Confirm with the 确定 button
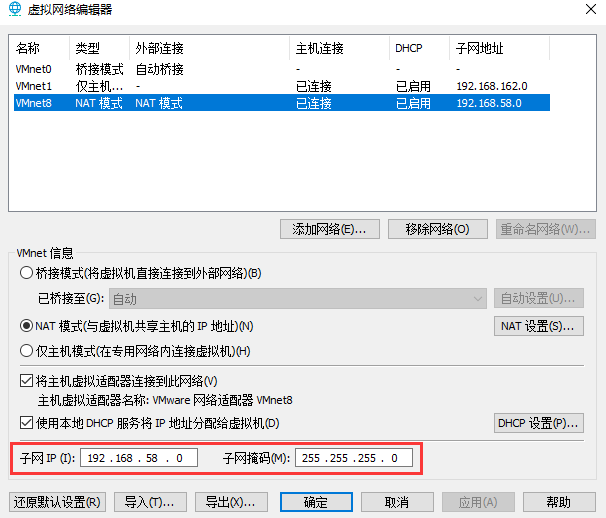The height and width of the screenshot is (518, 606). 316,502
